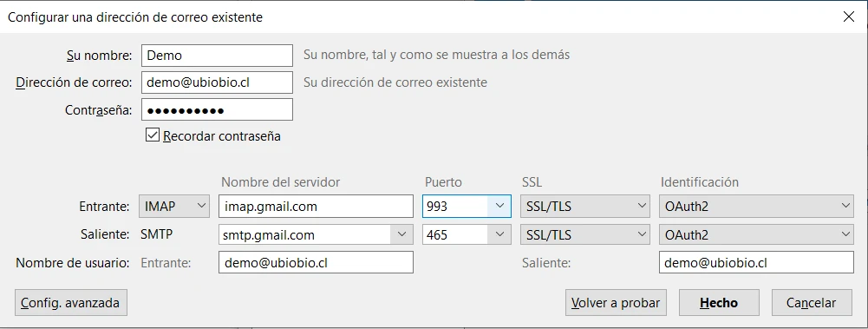Viewport: 868px width, 329px height.
Task: Open the outgoing SSL/TLS dropdown
Action: pyautogui.click(x=585, y=235)
